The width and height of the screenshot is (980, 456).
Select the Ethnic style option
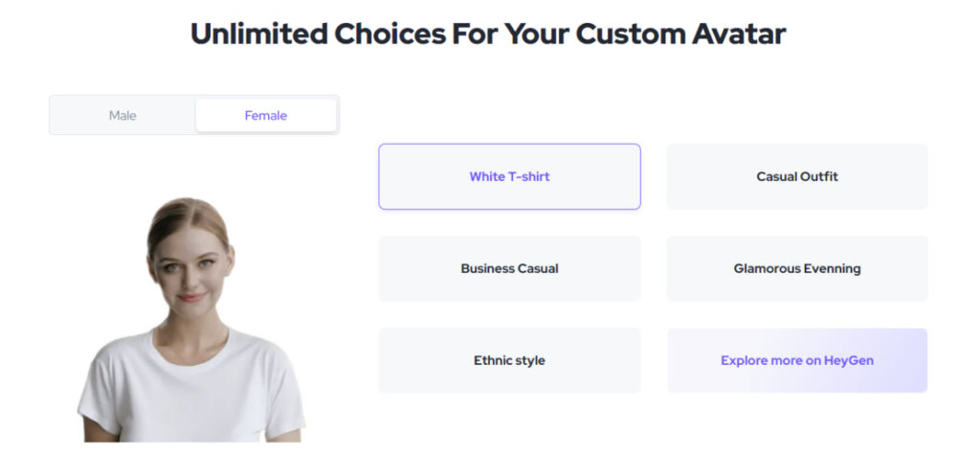509,360
